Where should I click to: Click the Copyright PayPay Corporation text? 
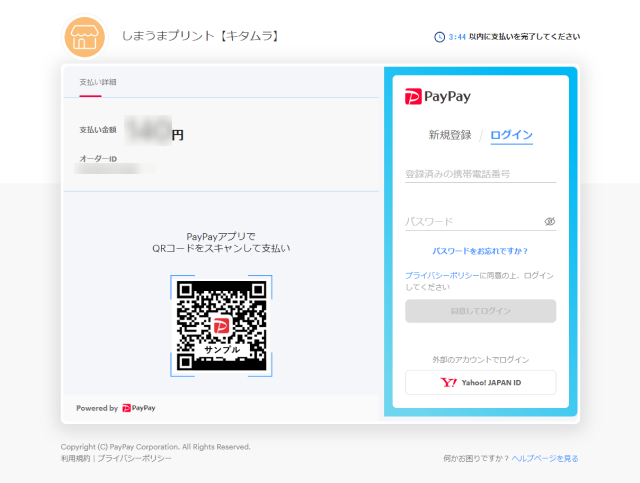click(x=156, y=447)
